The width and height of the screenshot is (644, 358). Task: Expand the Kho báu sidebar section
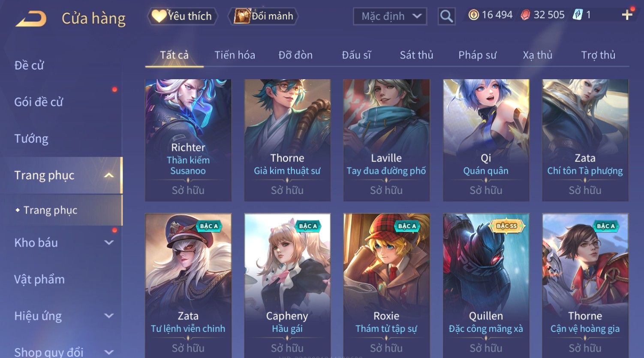click(x=109, y=243)
